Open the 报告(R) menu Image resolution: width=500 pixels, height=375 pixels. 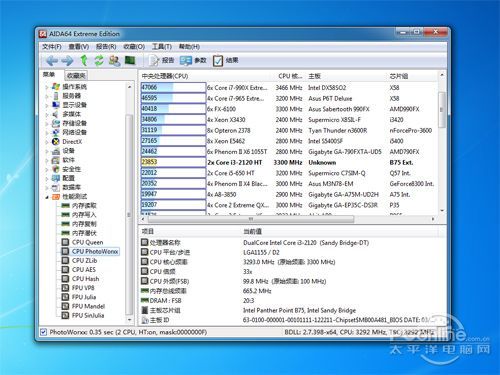click(106, 47)
